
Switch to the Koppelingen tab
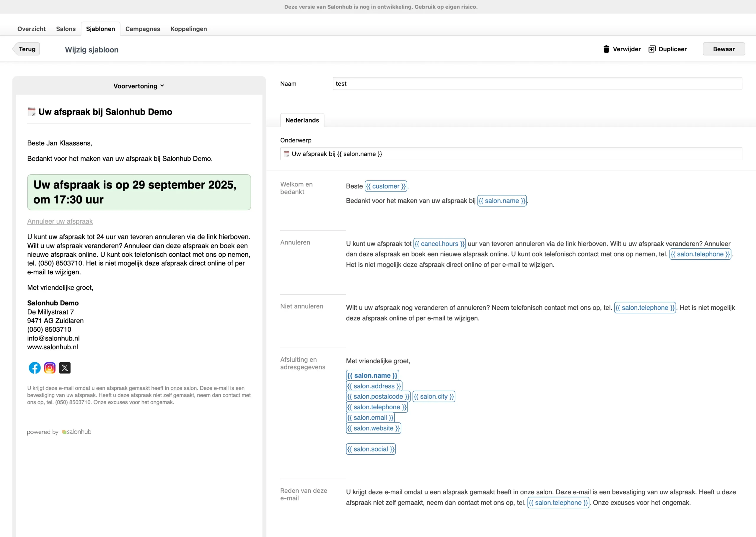189,29
